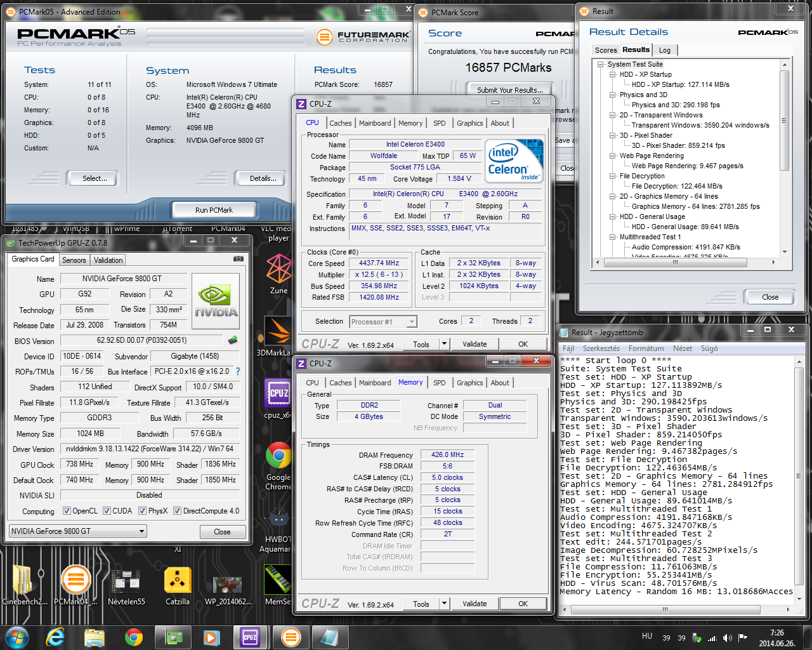This screenshot has height=650, width=812.
Task: Open the PCMark04 desktop shortcut
Action: (x=75, y=585)
